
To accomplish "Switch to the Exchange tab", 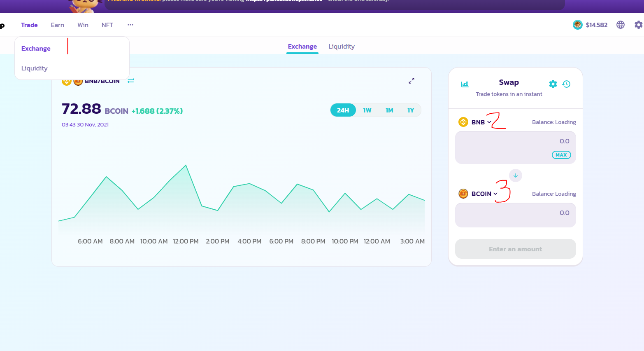I will pos(302,47).
